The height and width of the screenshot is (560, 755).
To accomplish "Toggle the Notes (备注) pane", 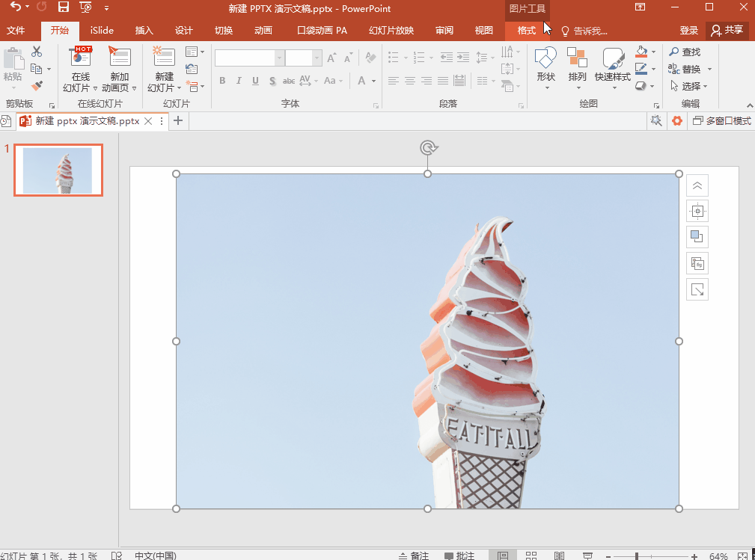I will tap(413, 556).
